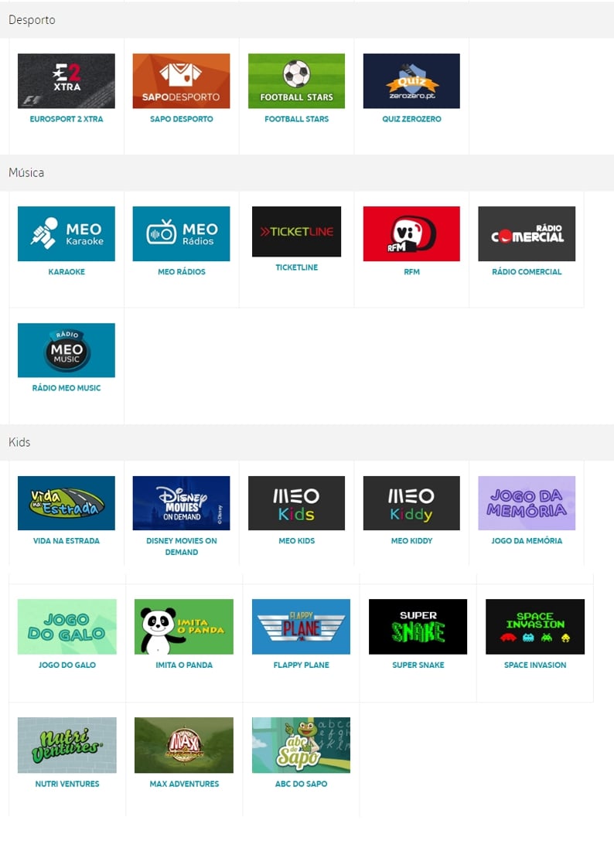Open the Quiz zerozero.pt tile

pos(411,81)
